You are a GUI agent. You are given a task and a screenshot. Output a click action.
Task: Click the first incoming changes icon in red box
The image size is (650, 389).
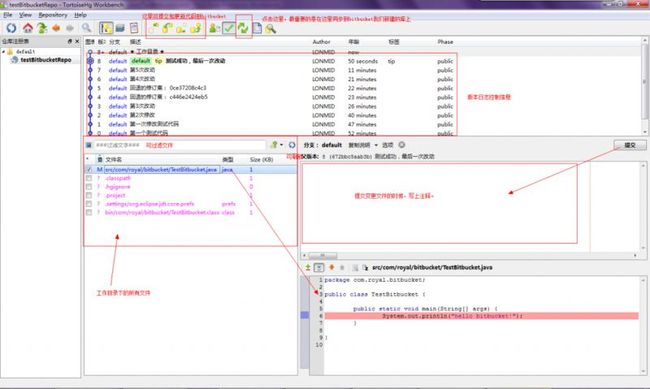click(154, 28)
